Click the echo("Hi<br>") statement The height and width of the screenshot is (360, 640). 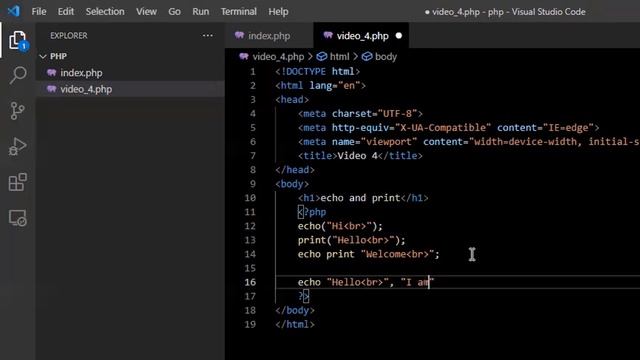point(340,226)
